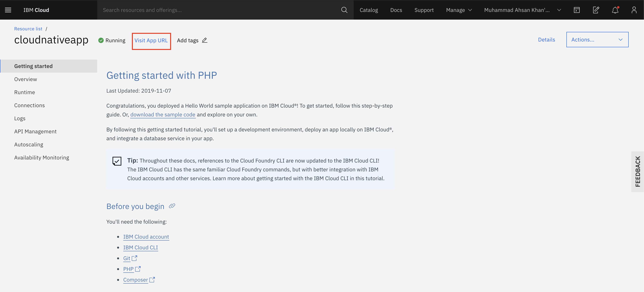Copy anchor link beside Before you begin
Screen dimensions: 644x292
tap(172, 206)
